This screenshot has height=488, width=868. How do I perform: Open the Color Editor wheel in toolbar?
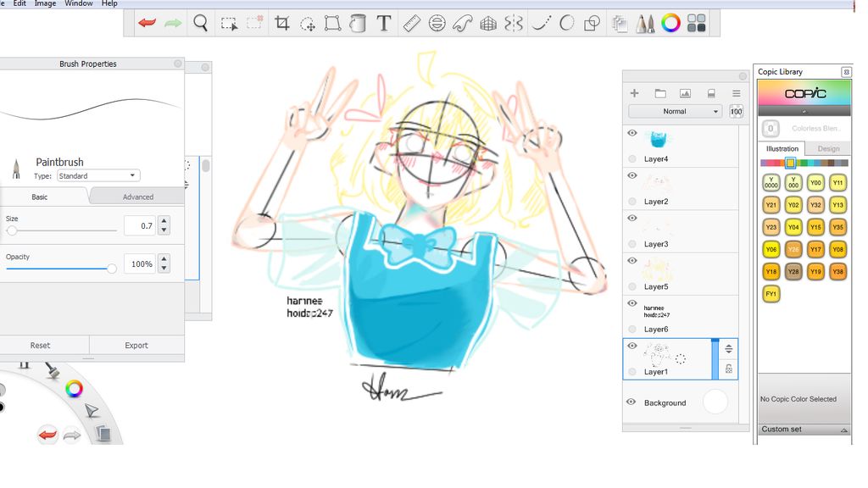pyautogui.click(x=670, y=23)
